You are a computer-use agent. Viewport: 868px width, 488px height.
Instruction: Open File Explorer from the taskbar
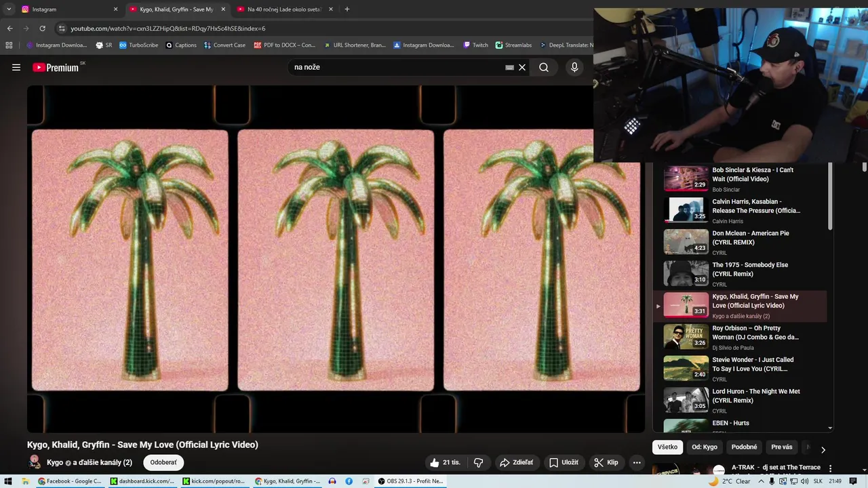click(x=25, y=481)
